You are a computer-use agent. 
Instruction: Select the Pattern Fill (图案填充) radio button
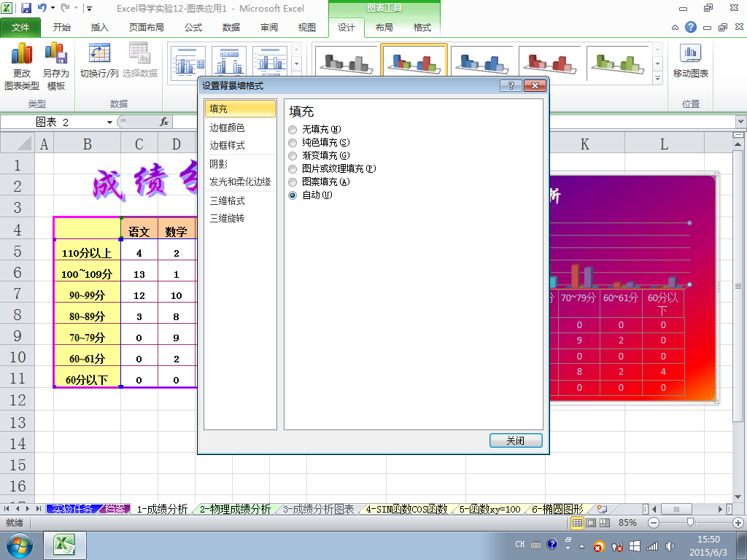click(x=293, y=182)
